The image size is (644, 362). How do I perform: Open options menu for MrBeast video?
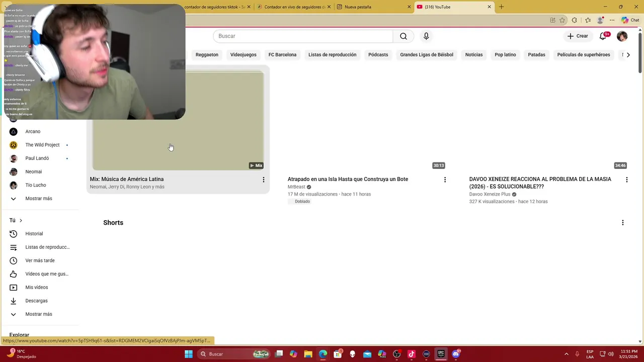tap(445, 179)
